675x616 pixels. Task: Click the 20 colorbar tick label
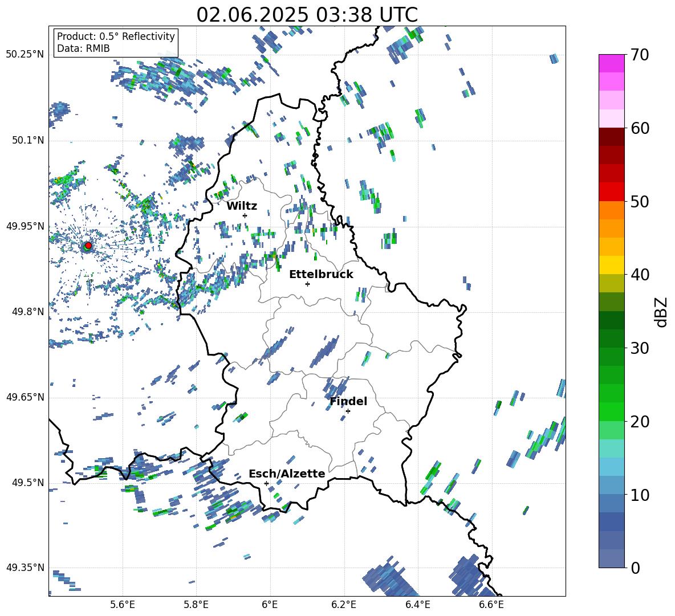pos(640,422)
